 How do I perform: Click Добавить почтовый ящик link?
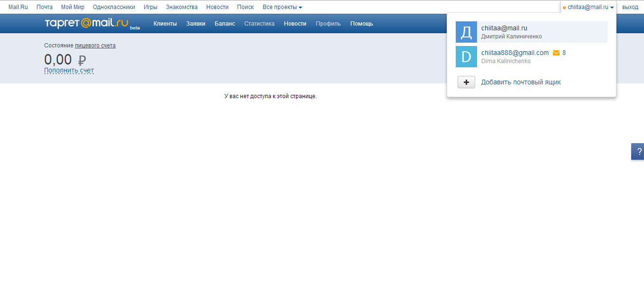[x=521, y=82]
